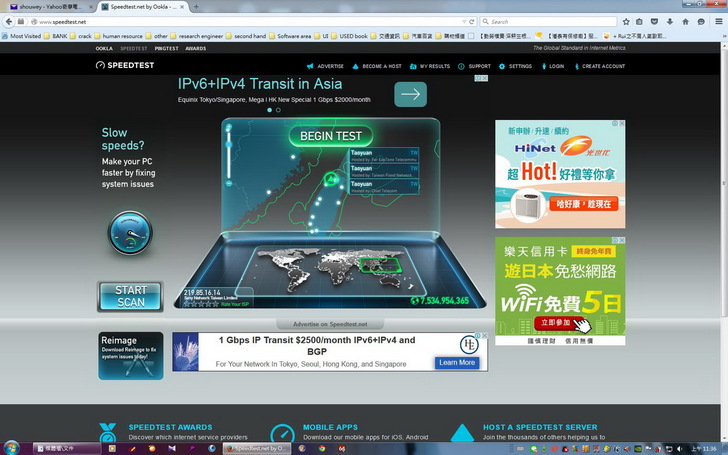Click the map zoom slider handle
Screen dimensions: 728x455
coord(229,144)
